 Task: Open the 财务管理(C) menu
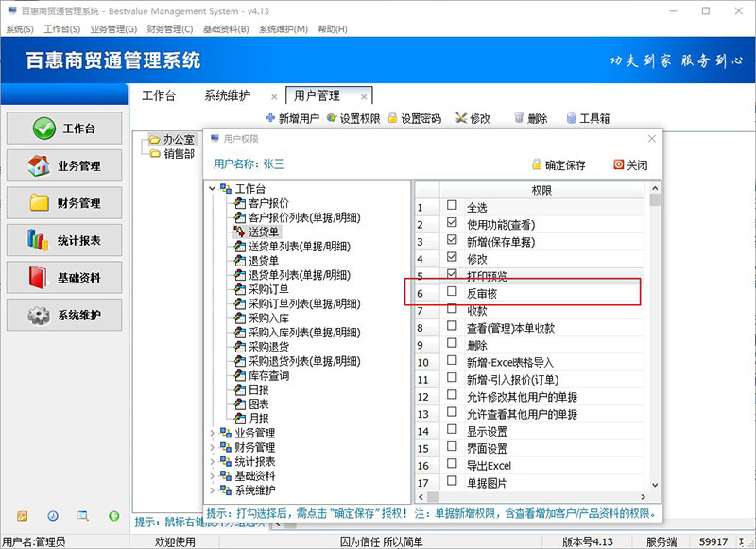[x=170, y=29]
